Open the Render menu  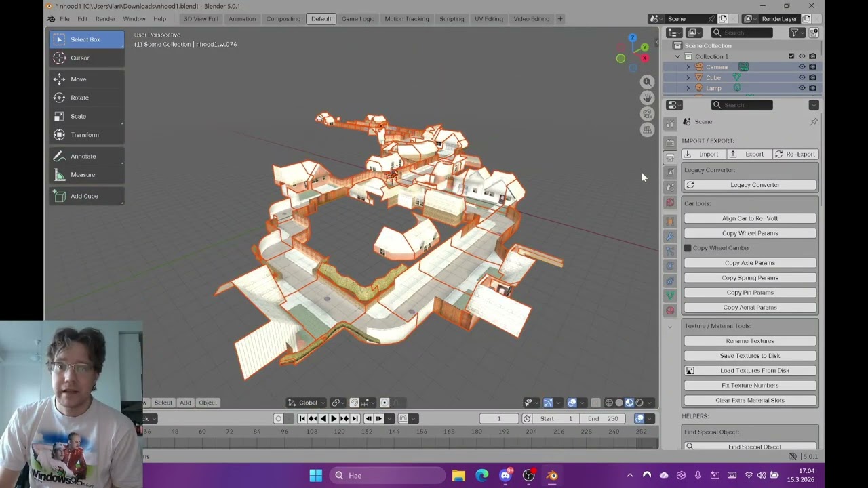coord(105,18)
